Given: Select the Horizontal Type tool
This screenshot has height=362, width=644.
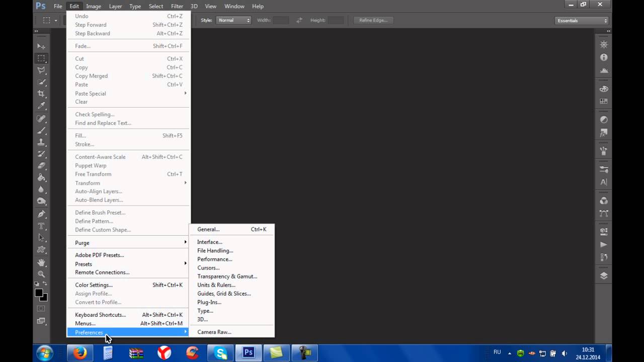Looking at the screenshot, I should [x=42, y=226].
